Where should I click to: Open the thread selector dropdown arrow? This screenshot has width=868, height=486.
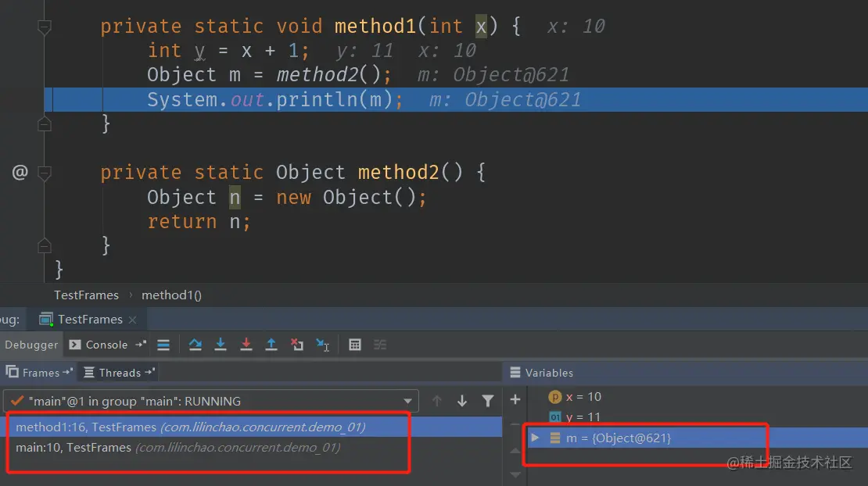point(408,402)
